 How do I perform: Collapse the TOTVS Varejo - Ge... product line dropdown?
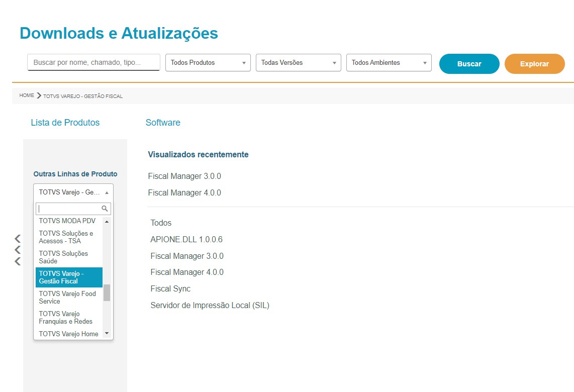tap(73, 192)
